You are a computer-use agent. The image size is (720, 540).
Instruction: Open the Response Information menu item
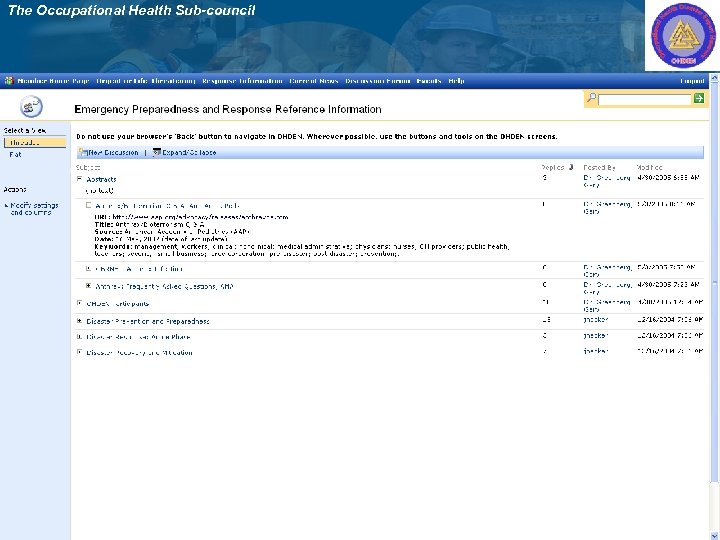point(242,81)
